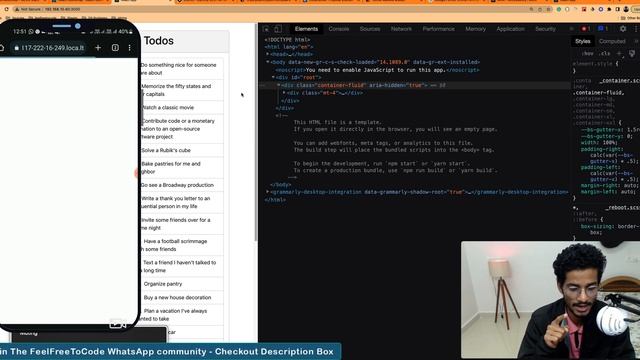Select the Computed pane tab
Image resolution: width=640 pixels, height=360 pixels.
(x=612, y=41)
